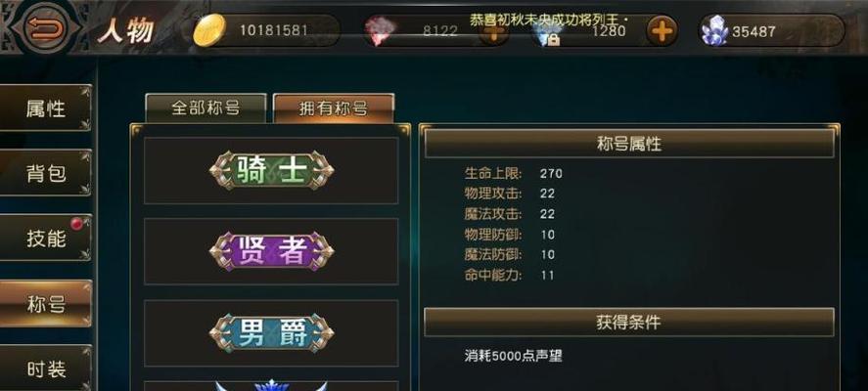Open the 称号 side menu
The width and height of the screenshot is (868, 391).
[x=45, y=303]
